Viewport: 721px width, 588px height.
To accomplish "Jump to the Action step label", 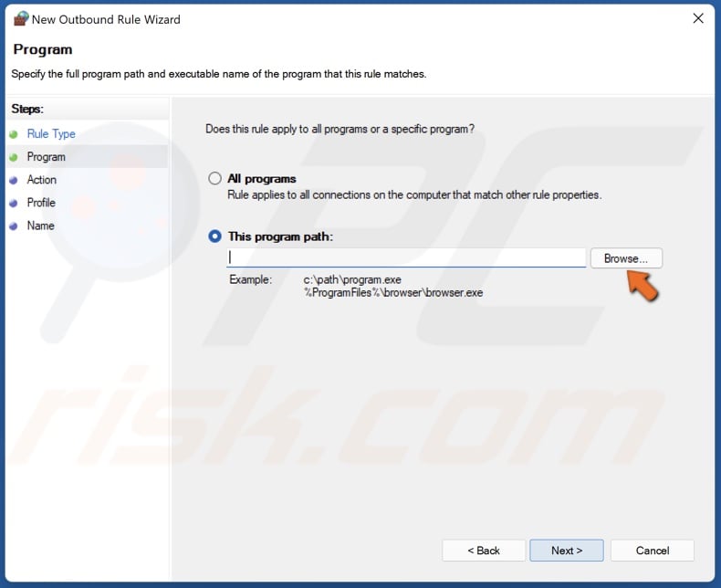I will click(42, 180).
